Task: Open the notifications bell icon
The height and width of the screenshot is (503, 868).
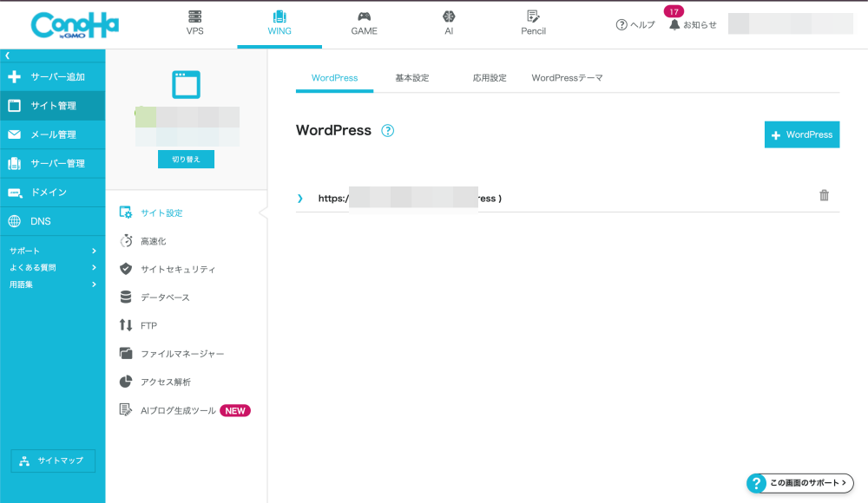Action: 674,24
